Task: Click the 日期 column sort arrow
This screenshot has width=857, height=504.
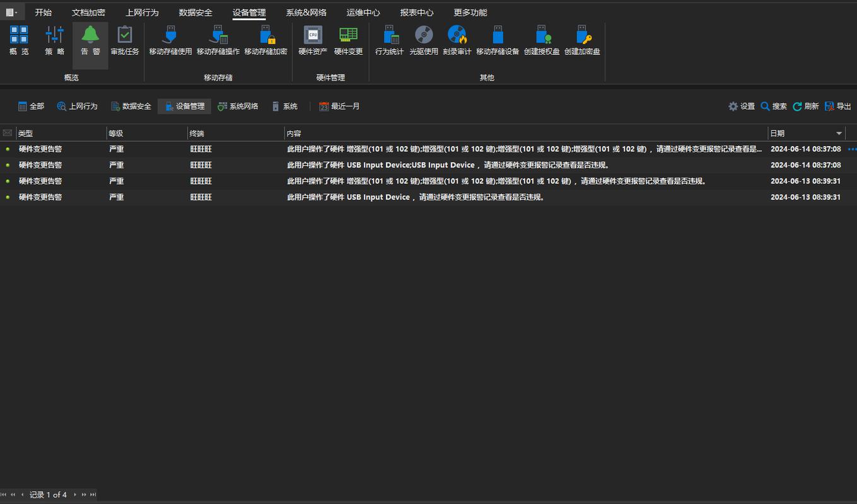Action: pos(839,134)
